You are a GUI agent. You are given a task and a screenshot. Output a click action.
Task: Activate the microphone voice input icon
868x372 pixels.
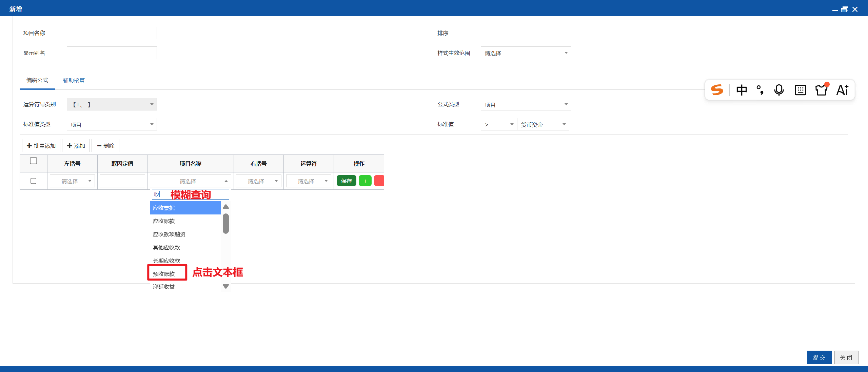coord(779,90)
